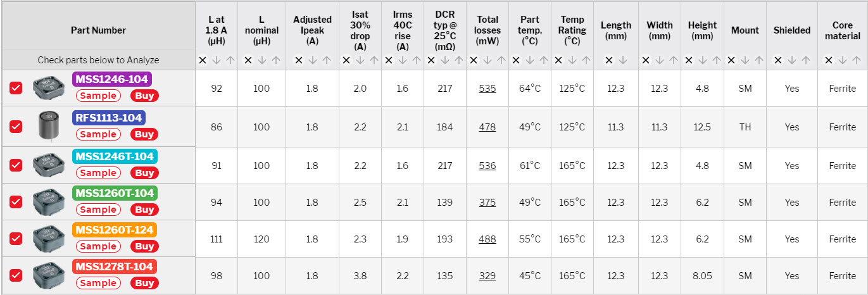Sort L at 1.8 A column descending arrow

[217, 61]
